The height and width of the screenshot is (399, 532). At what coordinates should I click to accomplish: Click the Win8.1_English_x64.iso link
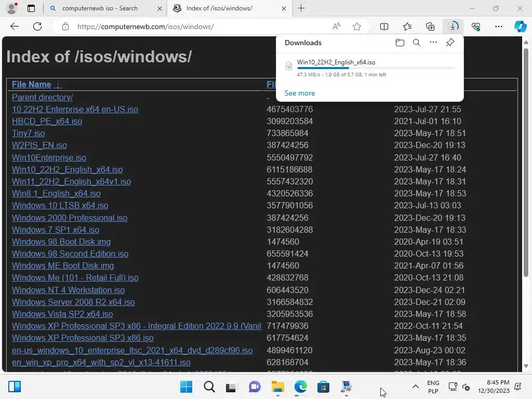coord(56,193)
